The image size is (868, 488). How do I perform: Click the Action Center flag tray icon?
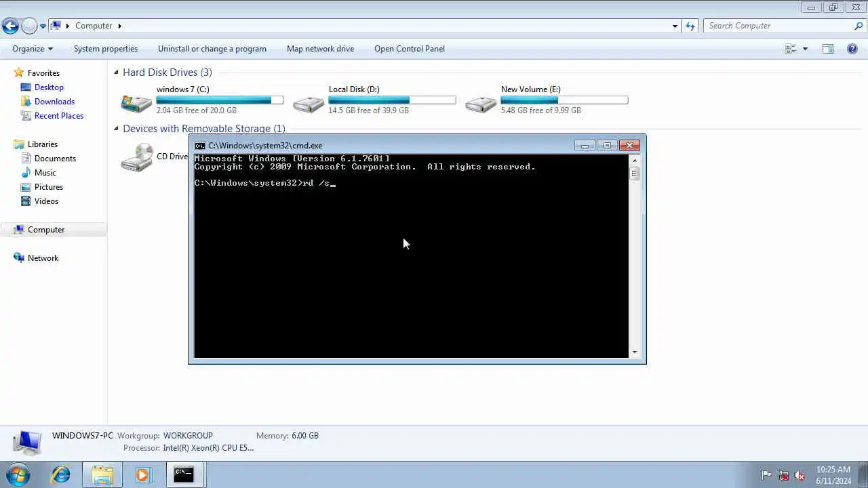click(x=766, y=475)
